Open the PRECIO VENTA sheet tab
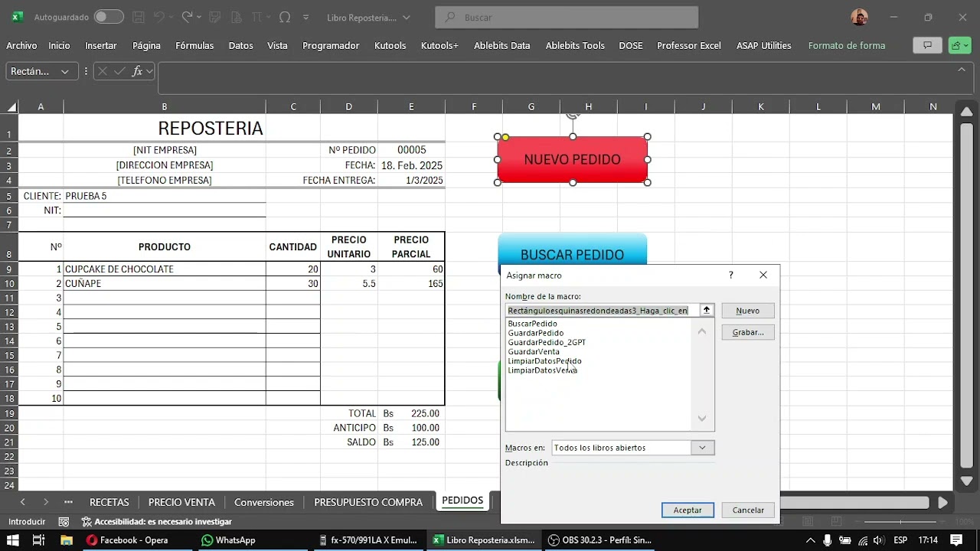980x551 pixels. [x=181, y=502]
